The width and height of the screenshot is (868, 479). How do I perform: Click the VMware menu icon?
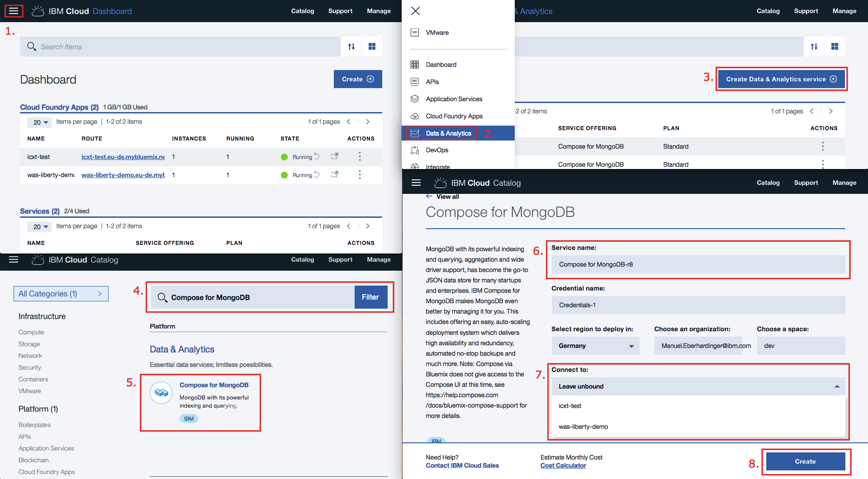pos(414,33)
